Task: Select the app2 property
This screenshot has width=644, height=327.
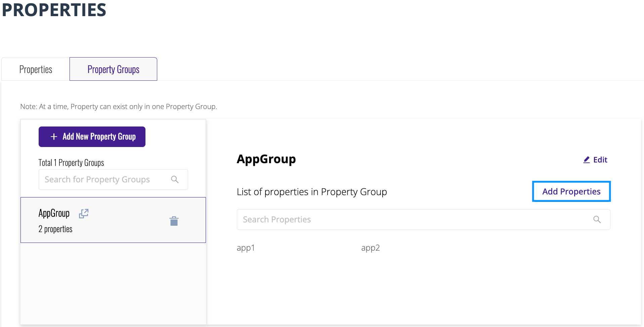Action: tap(371, 248)
